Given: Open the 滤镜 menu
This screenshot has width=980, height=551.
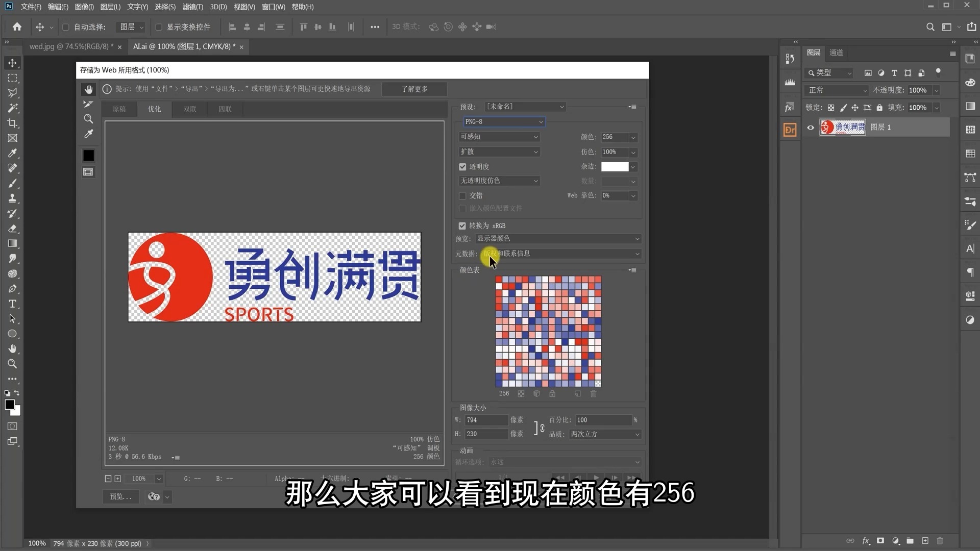Looking at the screenshot, I should pos(192,7).
